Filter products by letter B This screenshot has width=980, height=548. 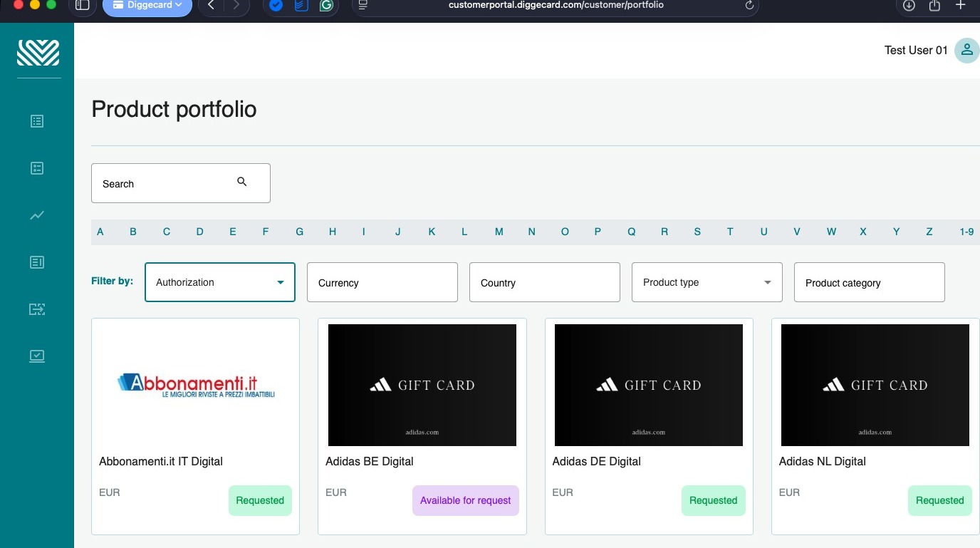(x=133, y=232)
